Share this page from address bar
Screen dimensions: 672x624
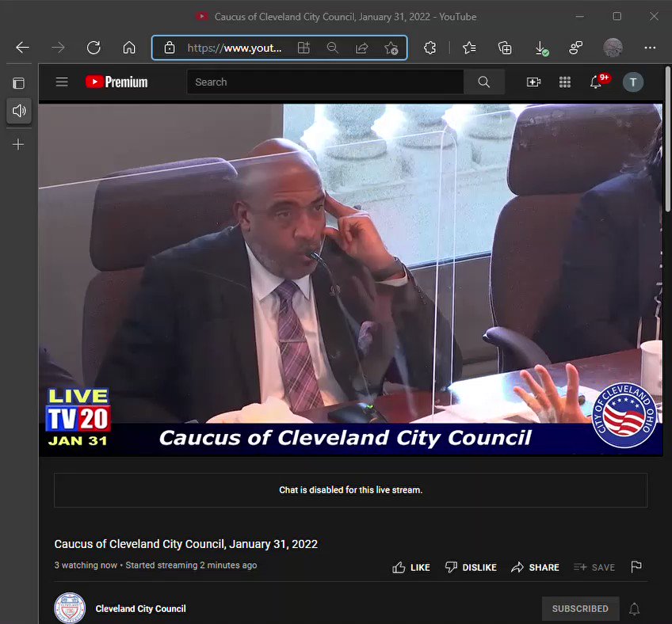[361, 48]
